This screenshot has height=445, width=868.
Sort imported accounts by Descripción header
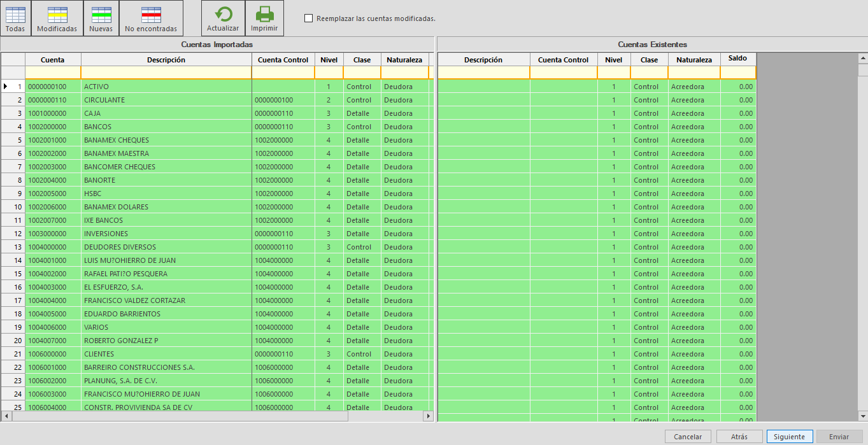point(166,60)
